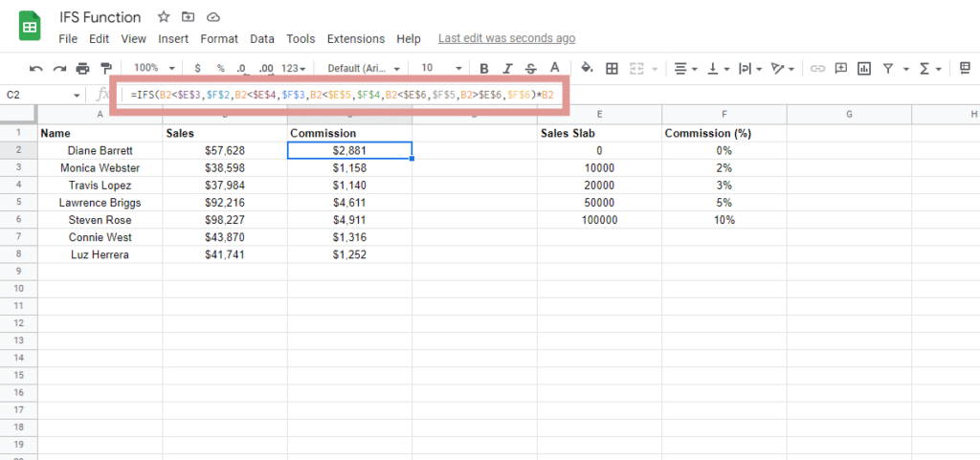Viewport: 980px width, 460px height.
Task: Select the 100000 sales slab cell
Action: 599,220
